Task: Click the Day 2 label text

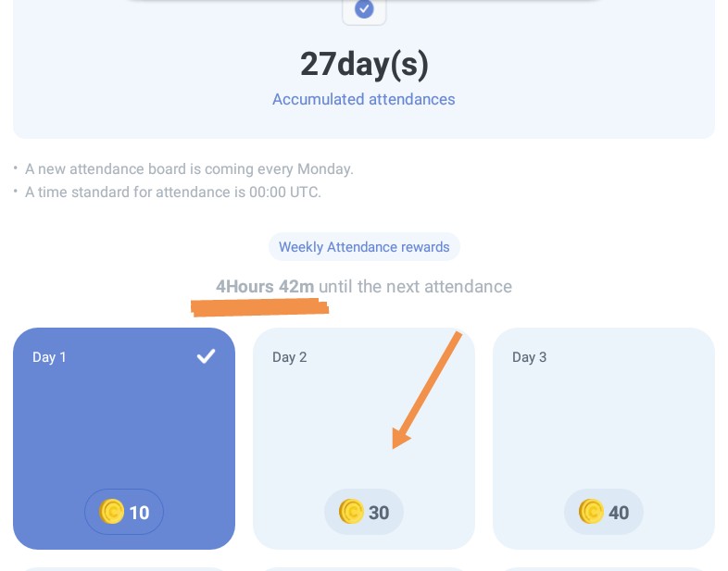Action: (289, 357)
